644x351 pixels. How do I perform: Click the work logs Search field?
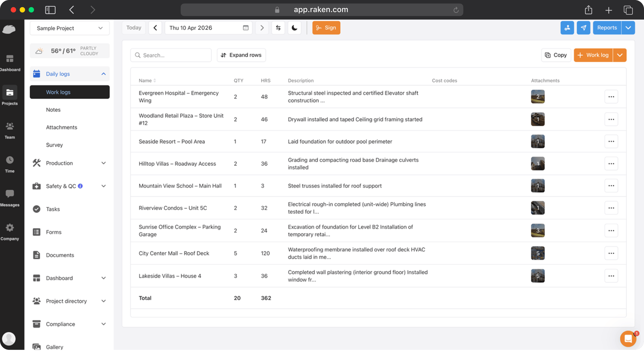(171, 55)
